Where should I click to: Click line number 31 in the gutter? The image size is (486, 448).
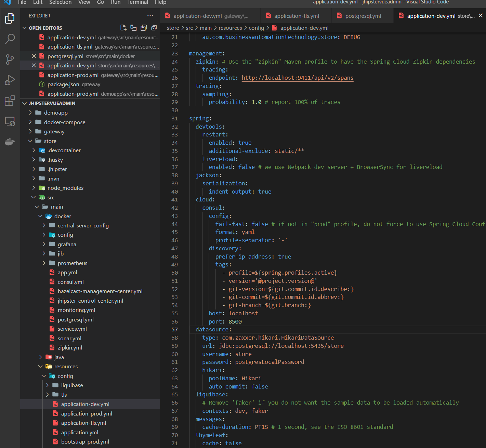pos(174,118)
